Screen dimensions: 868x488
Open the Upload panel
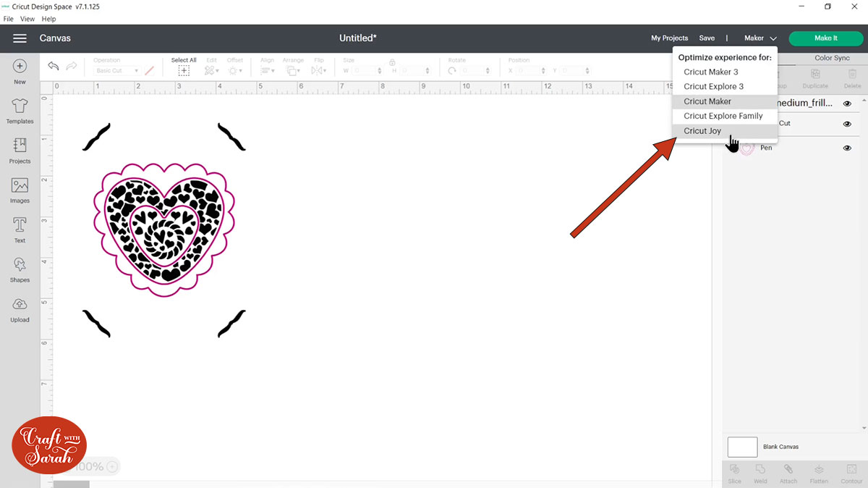click(20, 309)
